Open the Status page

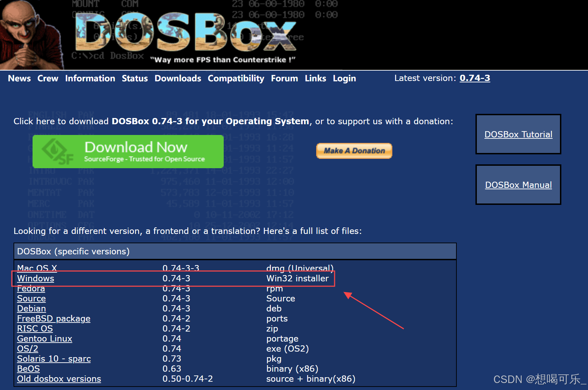(135, 79)
